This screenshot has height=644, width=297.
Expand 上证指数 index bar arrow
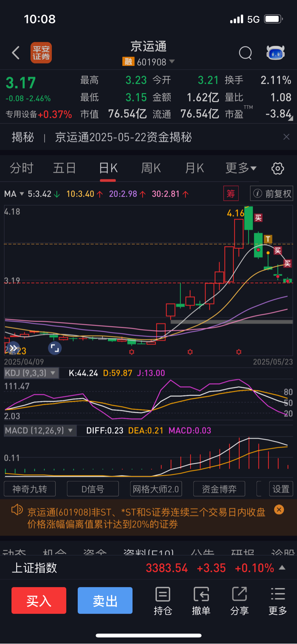pos(282,568)
